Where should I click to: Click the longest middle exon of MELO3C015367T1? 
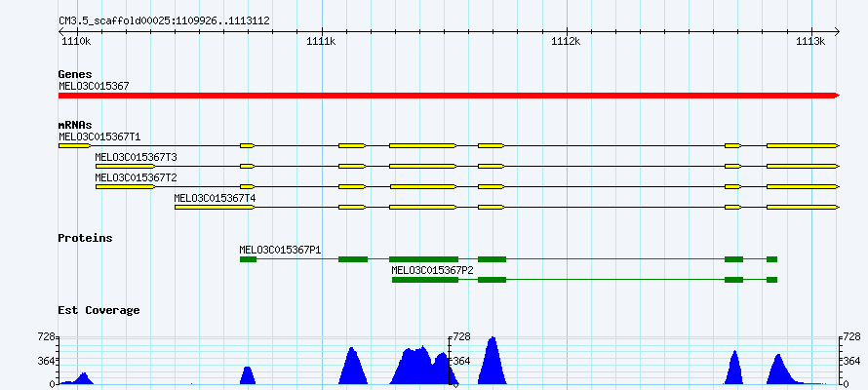pos(423,145)
